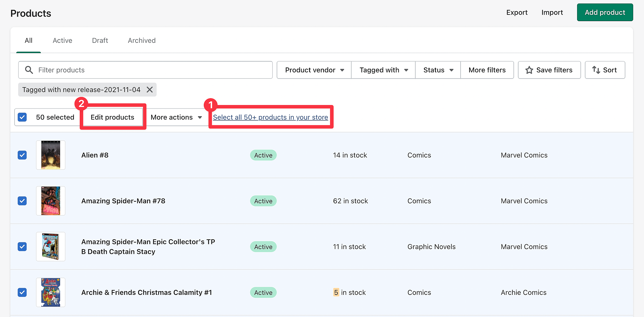Click the Import link

[x=552, y=12]
